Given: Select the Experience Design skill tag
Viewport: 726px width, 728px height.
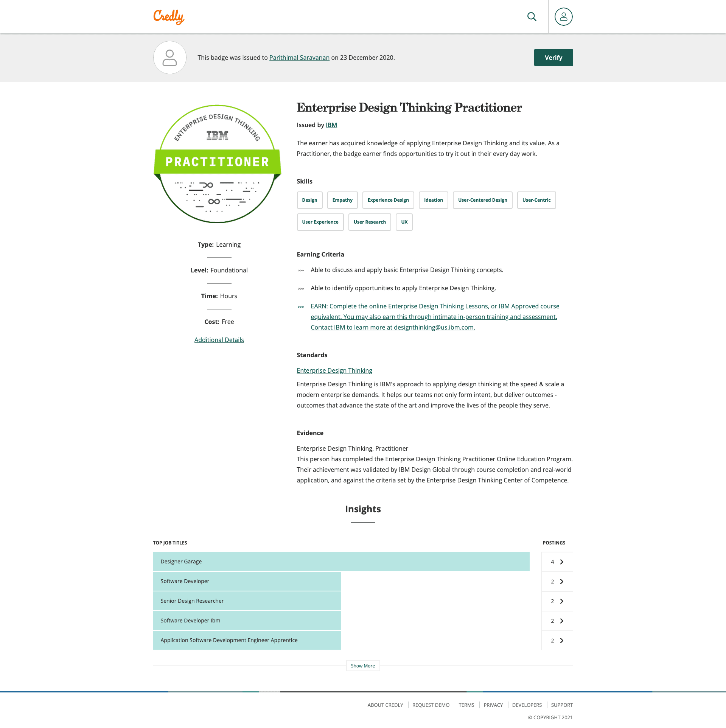Looking at the screenshot, I should coord(388,200).
